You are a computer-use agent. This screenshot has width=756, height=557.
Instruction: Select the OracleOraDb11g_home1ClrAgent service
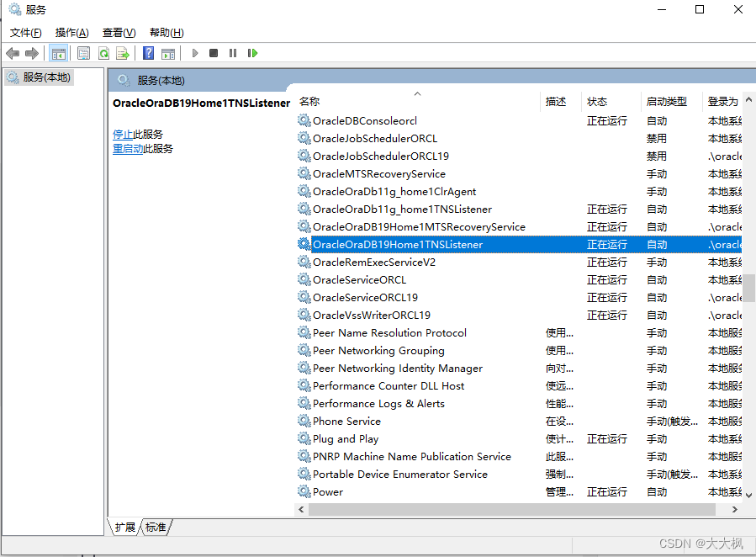519,192
